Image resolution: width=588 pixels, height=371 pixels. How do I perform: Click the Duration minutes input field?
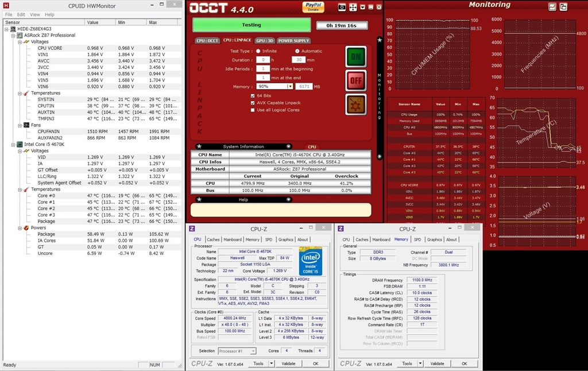click(299, 60)
